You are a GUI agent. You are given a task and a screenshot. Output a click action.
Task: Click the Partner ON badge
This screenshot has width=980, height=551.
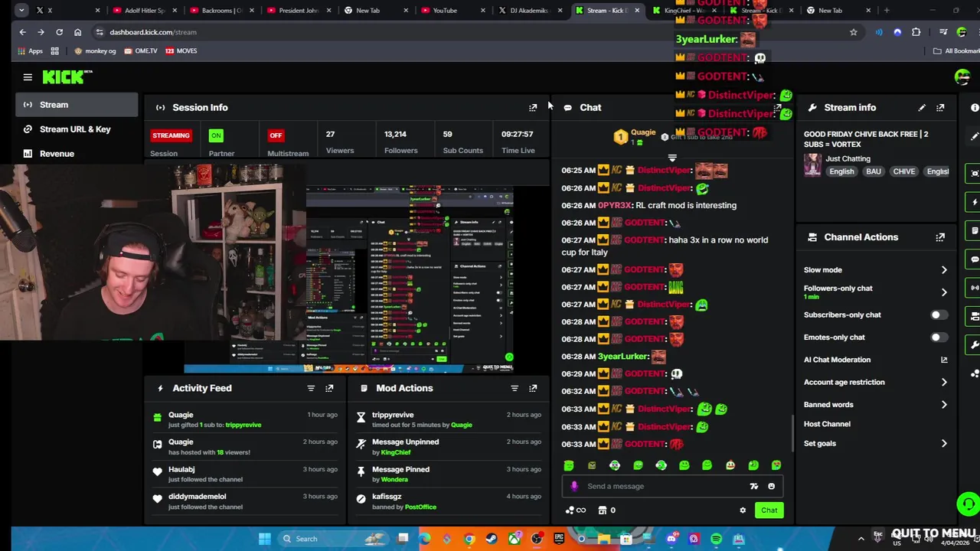[216, 135]
